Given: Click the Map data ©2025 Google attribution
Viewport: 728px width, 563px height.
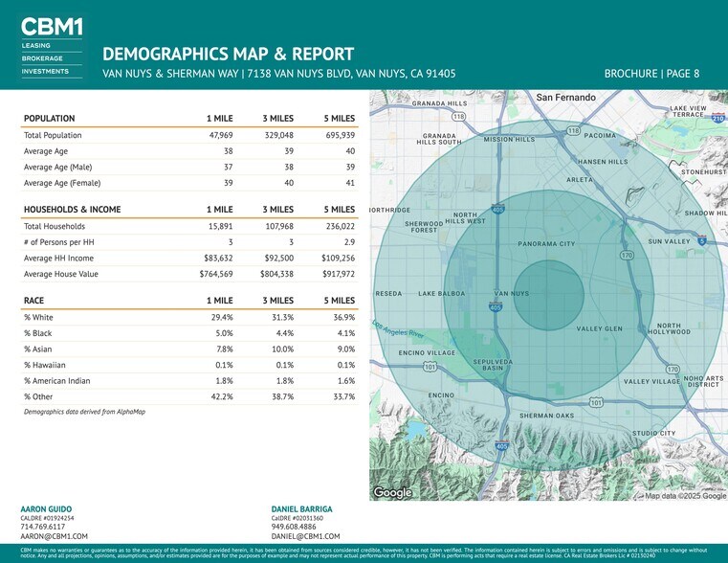Looking at the screenshot, I should 685,495.
